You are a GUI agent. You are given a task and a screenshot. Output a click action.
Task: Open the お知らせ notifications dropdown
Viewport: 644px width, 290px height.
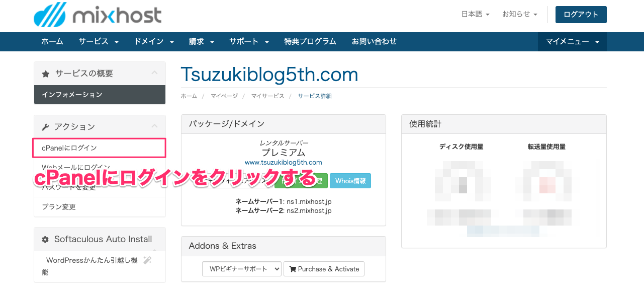point(520,14)
